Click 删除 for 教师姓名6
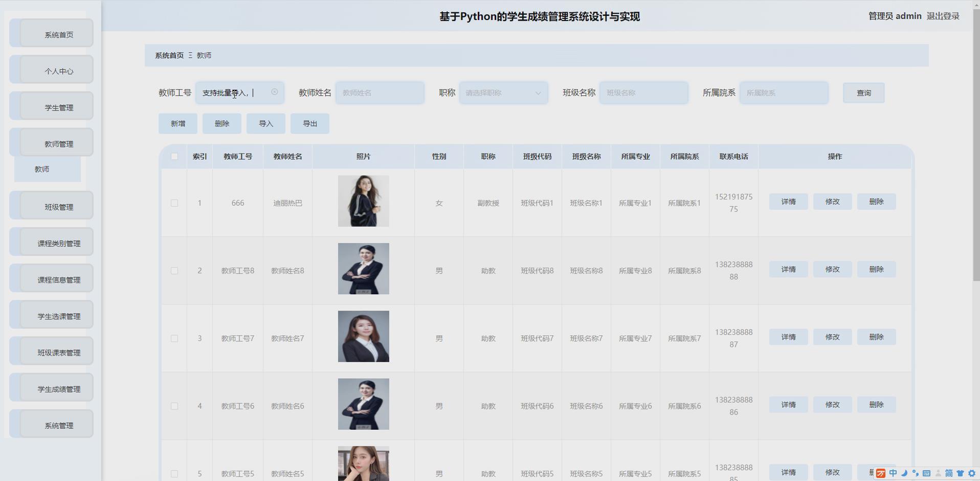 [x=876, y=404]
